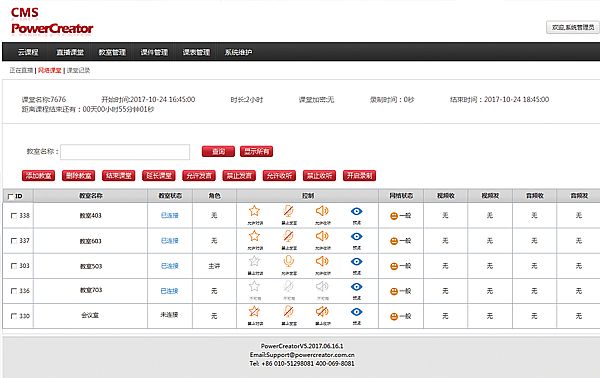The image size is (600, 378).
Task: Click speaker icon for 教室403
Action: (322, 211)
